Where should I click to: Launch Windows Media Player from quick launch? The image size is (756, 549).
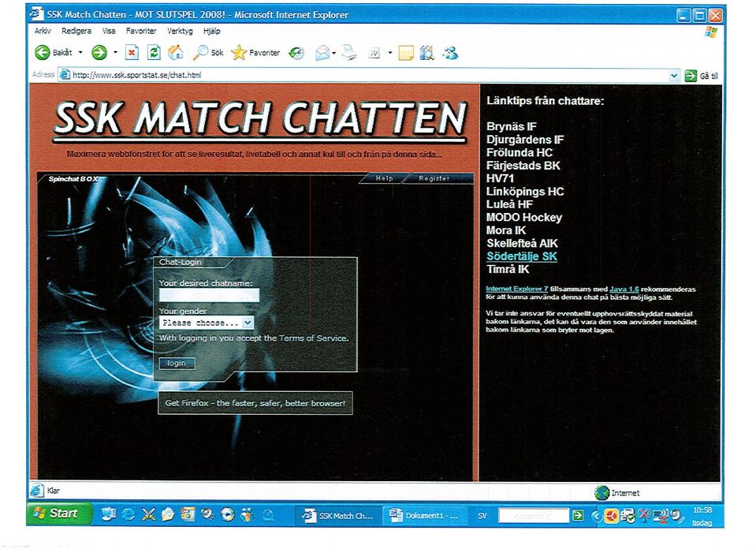[x=227, y=515]
